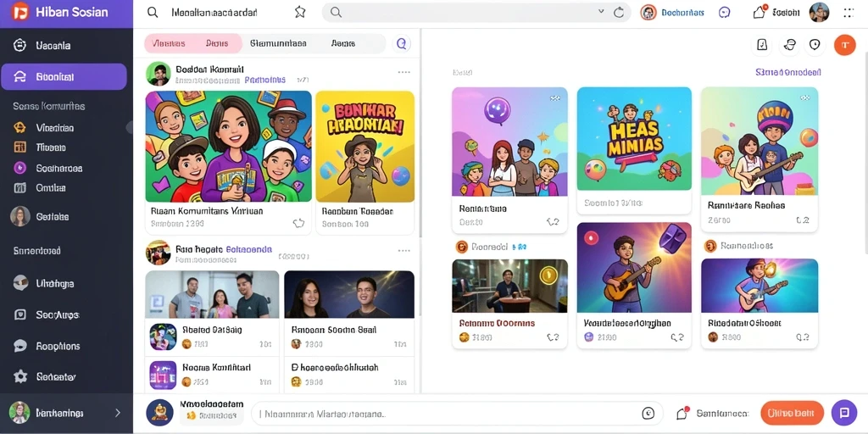Click the purple square chat button at bottom right

pos(844,413)
